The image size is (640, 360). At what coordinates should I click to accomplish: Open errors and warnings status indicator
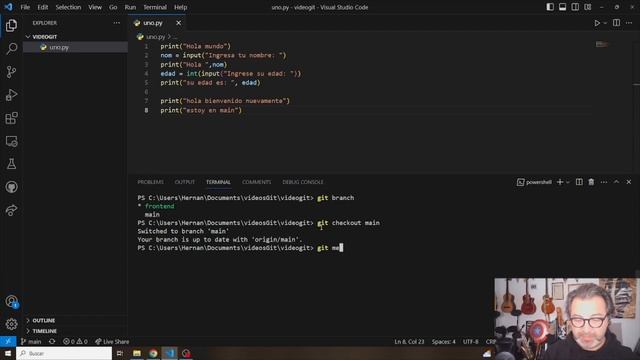pos(75,342)
